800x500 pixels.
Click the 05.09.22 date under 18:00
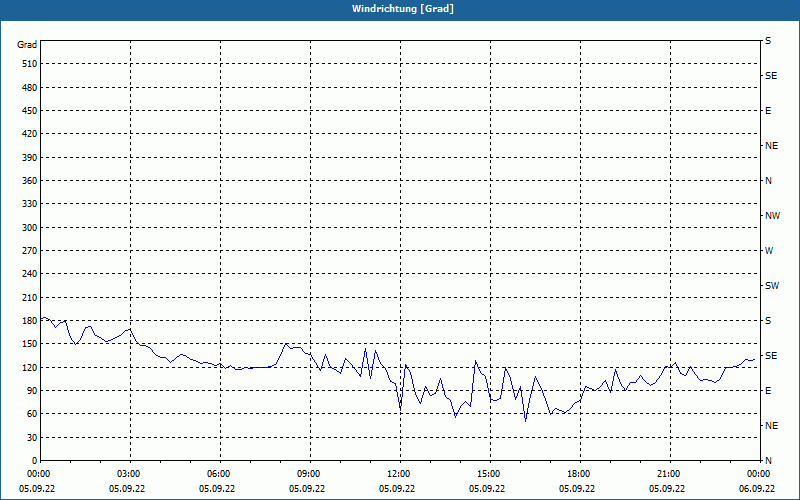[577, 488]
